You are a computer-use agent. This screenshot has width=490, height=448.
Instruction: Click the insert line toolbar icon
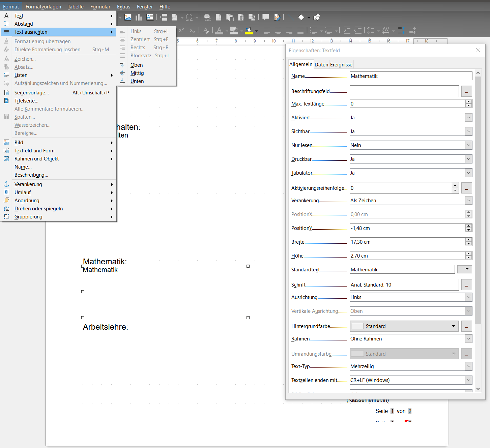[x=290, y=17]
